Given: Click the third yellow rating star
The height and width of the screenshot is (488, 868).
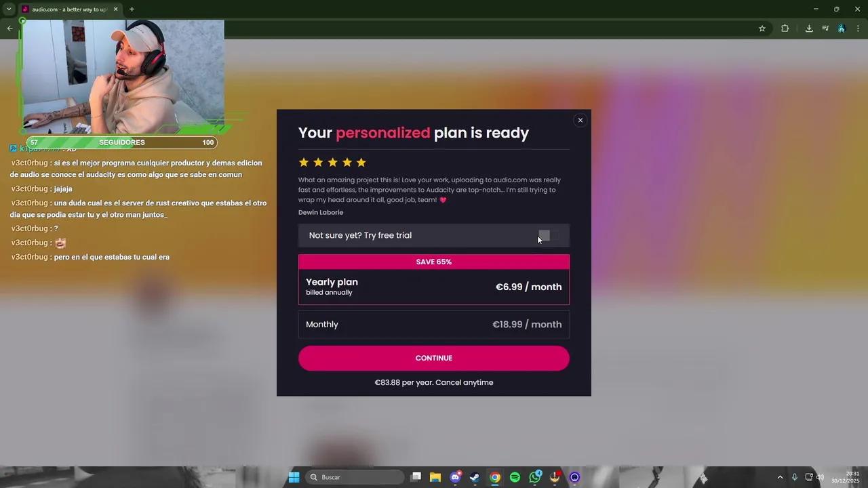Looking at the screenshot, I should (332, 162).
